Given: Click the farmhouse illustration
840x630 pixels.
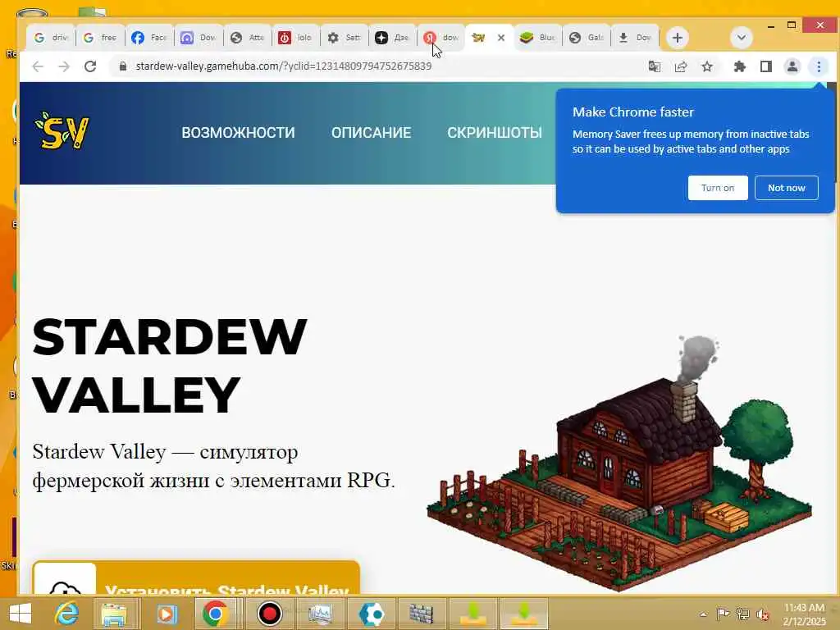Looking at the screenshot, I should (x=619, y=463).
